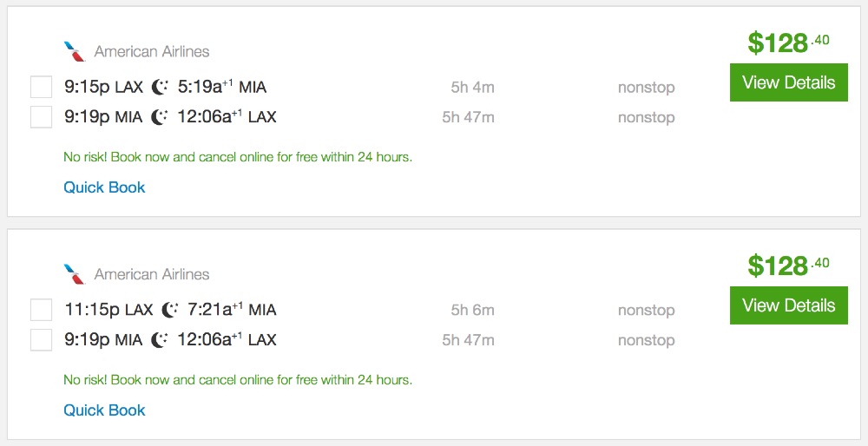Click the nonstop label for the 11:15p LAX flight

(646, 310)
